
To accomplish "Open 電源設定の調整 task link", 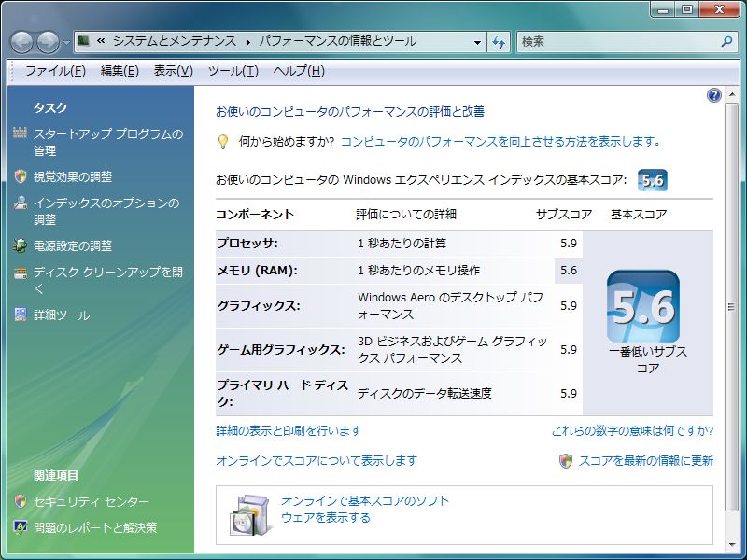I will (x=73, y=245).
